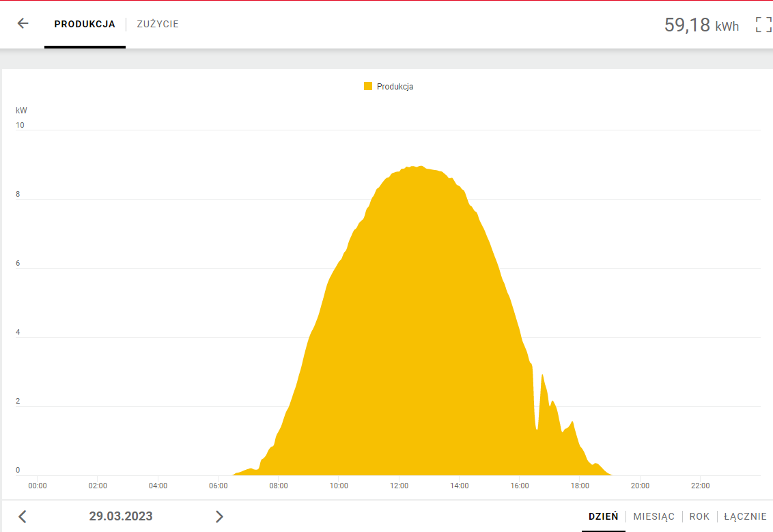This screenshot has width=773, height=532.
Task: Click the kW unit label
Action: coord(21,111)
